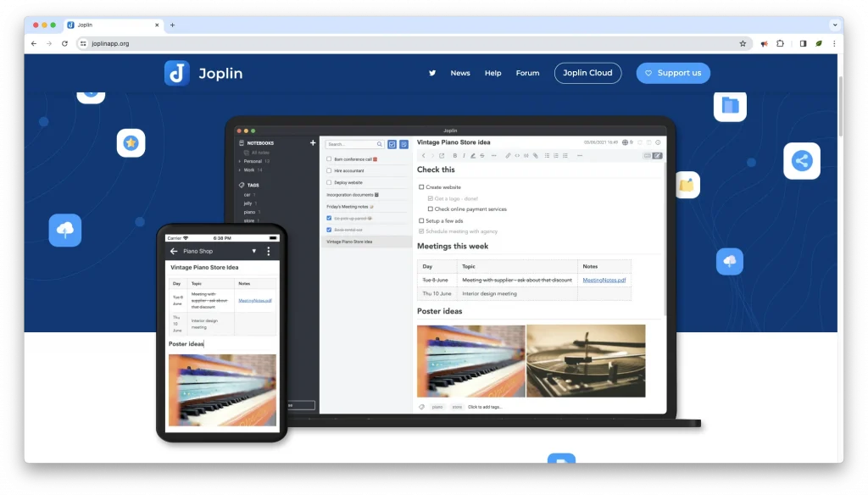The width and height of the screenshot is (868, 495).
Task: Select the jelly tag in the sidebar
Action: (x=248, y=203)
